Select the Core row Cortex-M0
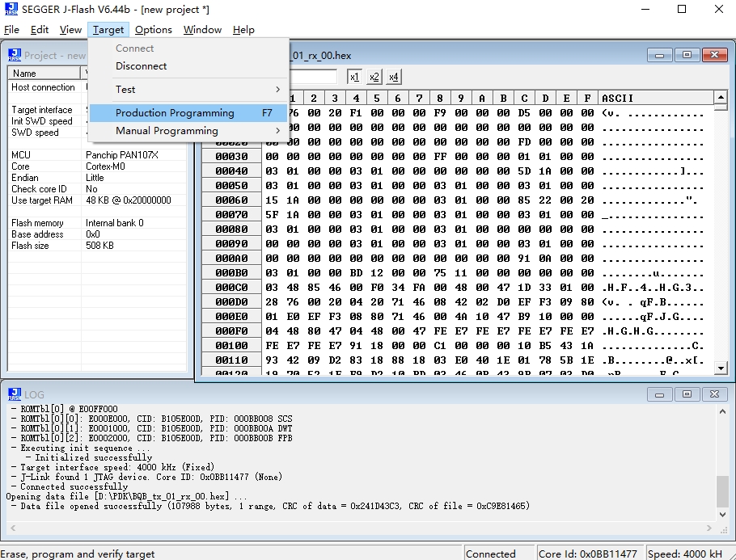736x560 pixels. [98, 166]
